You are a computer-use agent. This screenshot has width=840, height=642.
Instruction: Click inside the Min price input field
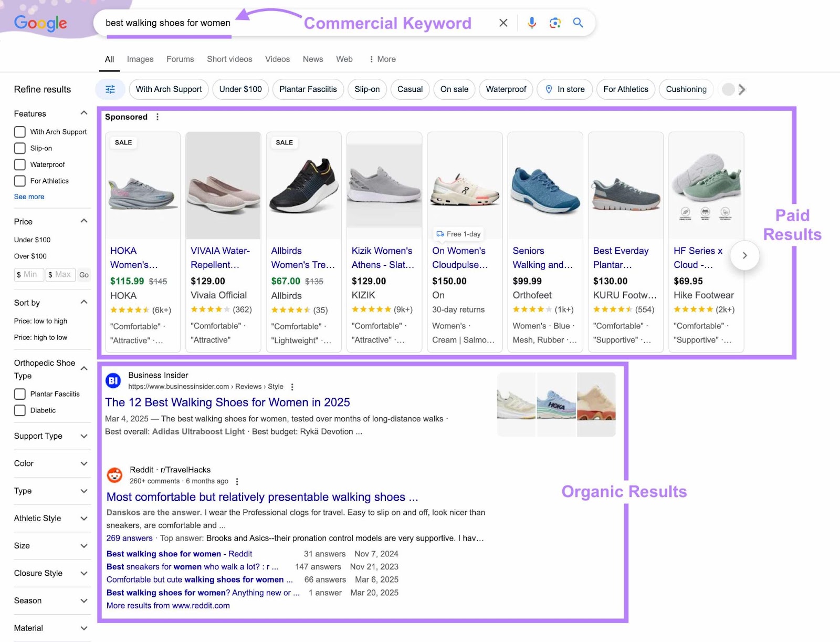28,274
